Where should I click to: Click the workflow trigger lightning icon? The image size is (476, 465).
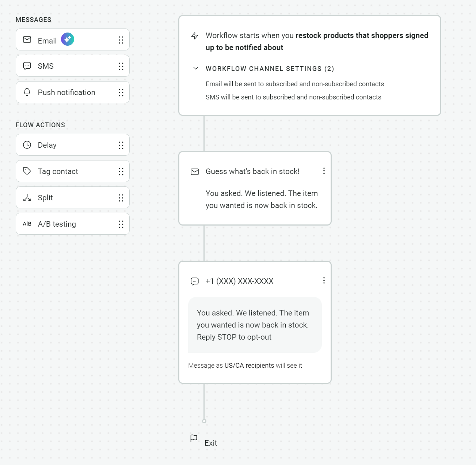pos(195,36)
